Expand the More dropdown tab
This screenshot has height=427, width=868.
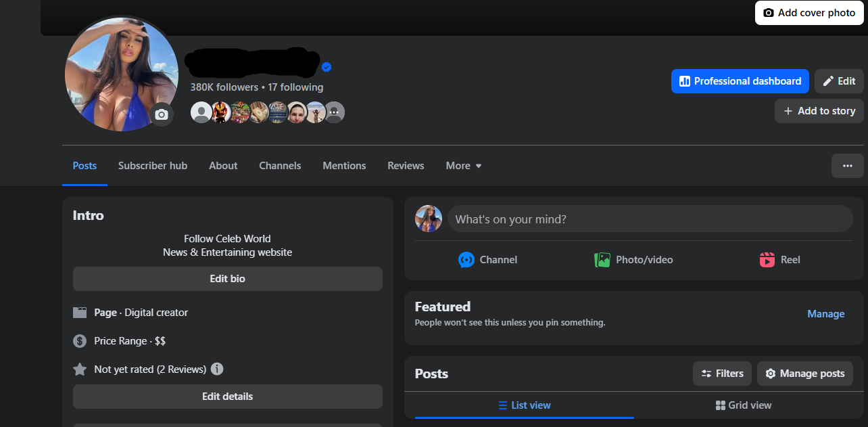464,166
